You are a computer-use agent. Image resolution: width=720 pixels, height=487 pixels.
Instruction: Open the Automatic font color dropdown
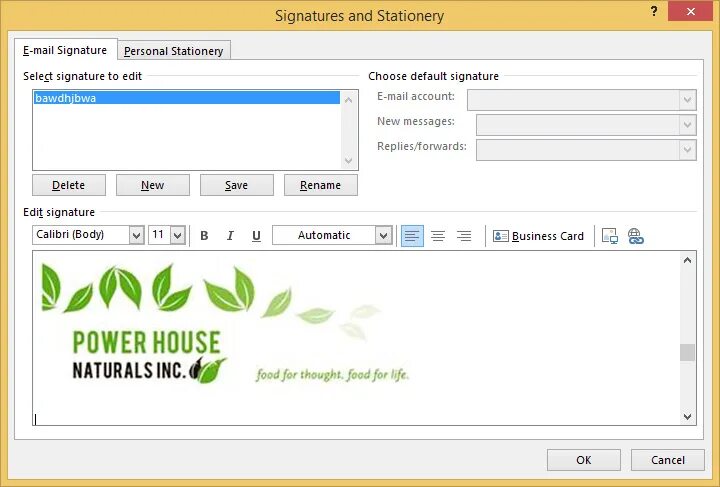[x=383, y=235]
